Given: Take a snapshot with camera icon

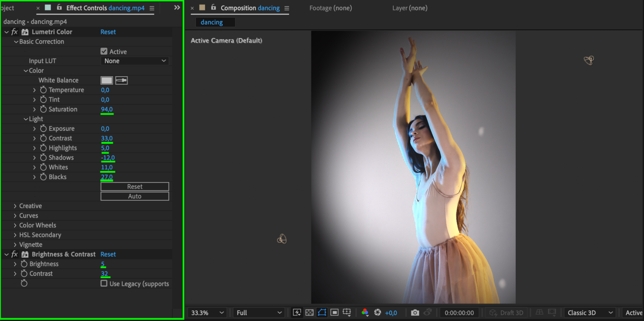Looking at the screenshot, I should [415, 312].
